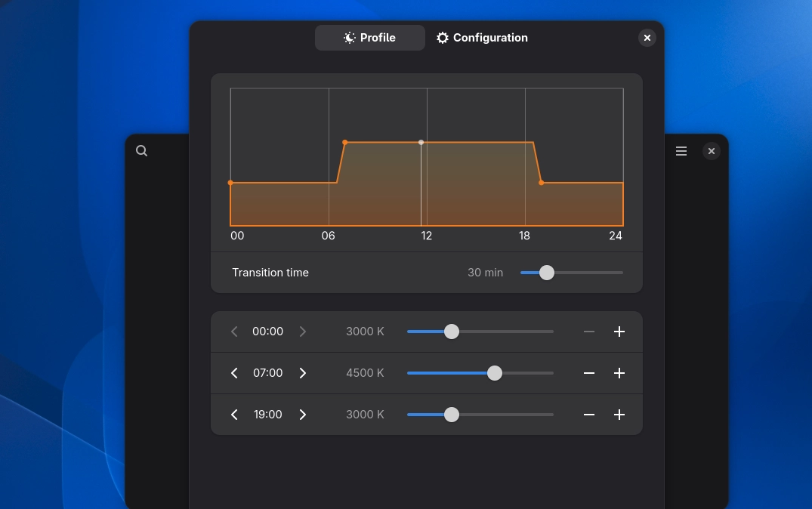
Task: Switch to the Profile tab
Action: click(370, 38)
